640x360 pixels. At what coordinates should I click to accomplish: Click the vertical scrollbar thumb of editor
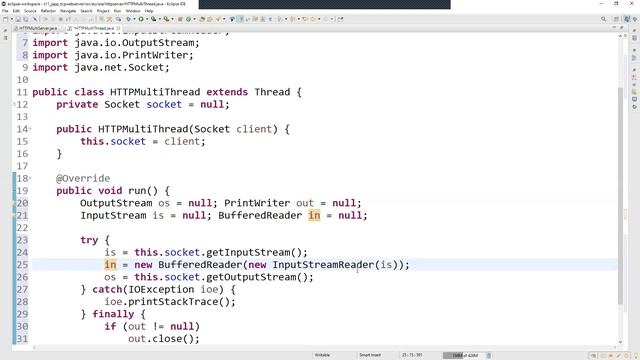[621, 196]
